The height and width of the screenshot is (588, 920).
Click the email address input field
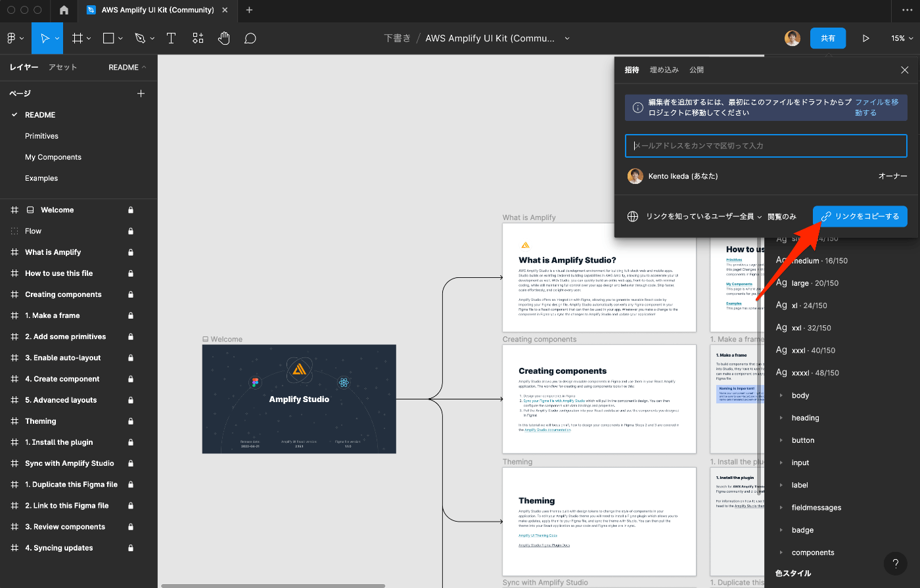point(766,146)
